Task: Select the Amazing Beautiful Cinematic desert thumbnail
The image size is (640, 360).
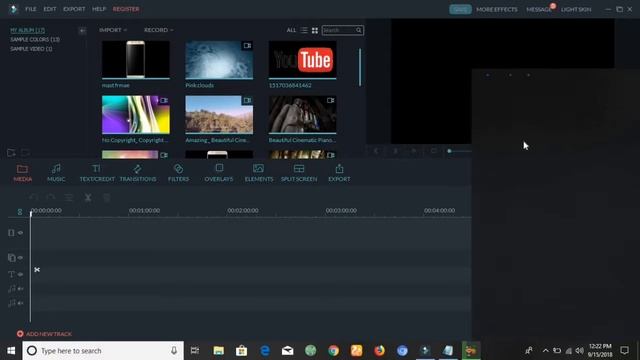Action: pyautogui.click(x=219, y=115)
